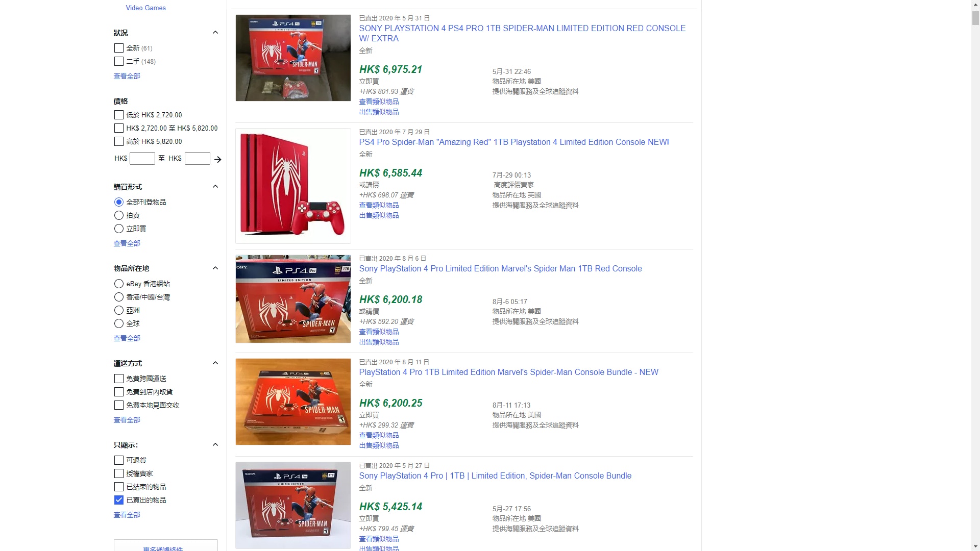Collapse the 購買形式 filter section

(x=215, y=187)
